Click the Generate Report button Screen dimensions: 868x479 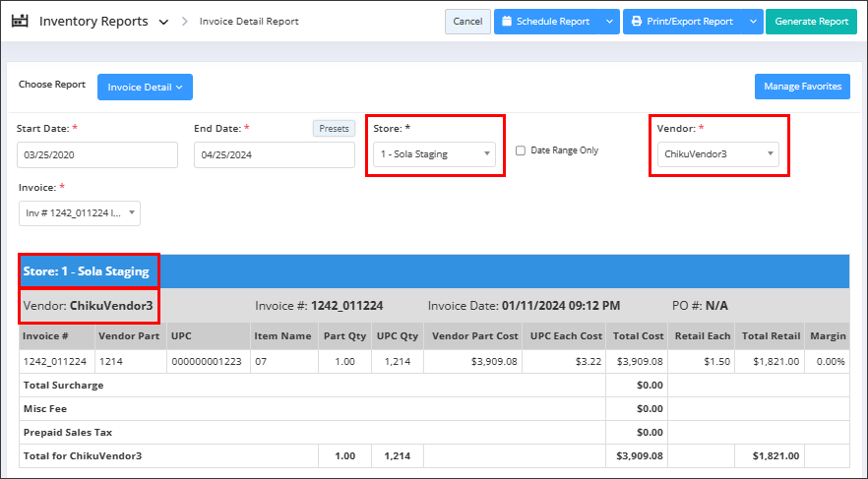811,22
